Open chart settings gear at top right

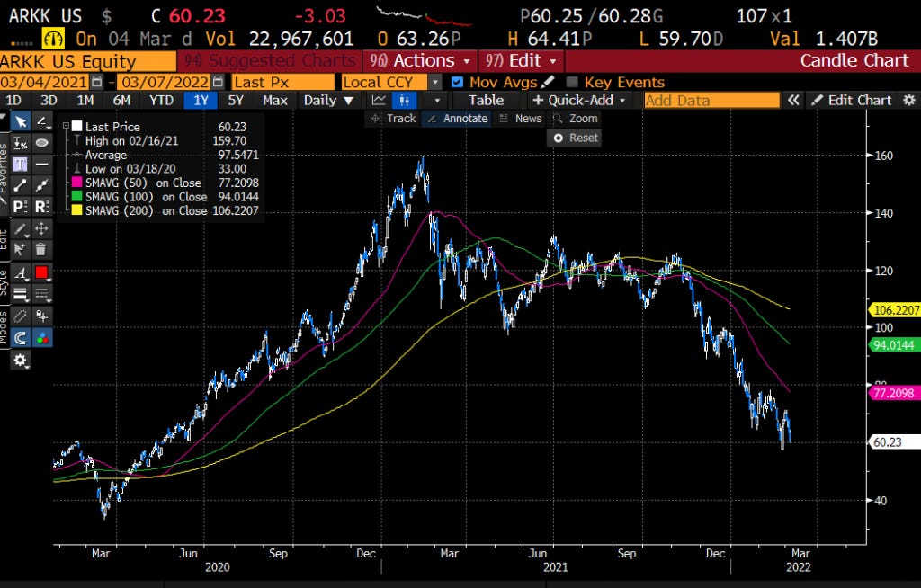(x=909, y=100)
